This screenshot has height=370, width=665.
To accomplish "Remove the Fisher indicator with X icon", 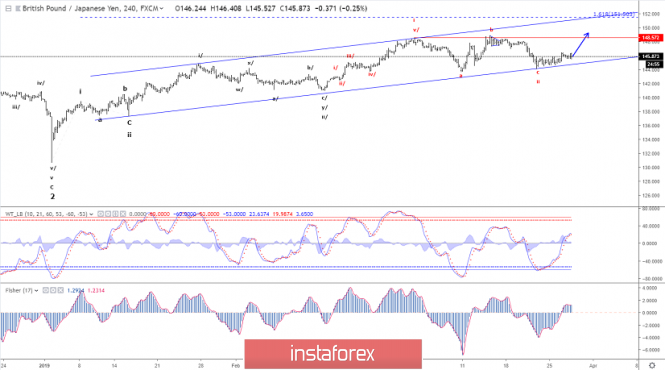I will click(x=60, y=291).
